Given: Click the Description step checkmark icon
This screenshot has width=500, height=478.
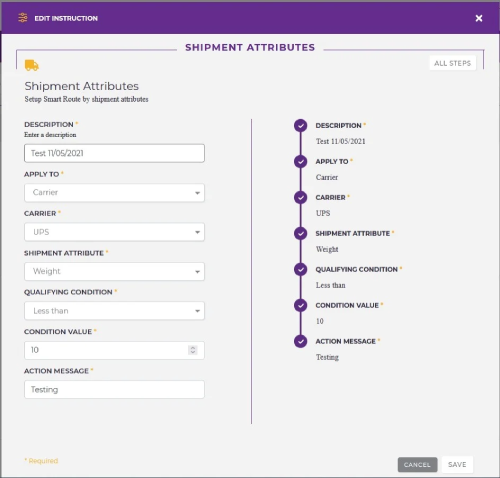Looking at the screenshot, I should 301,126.
